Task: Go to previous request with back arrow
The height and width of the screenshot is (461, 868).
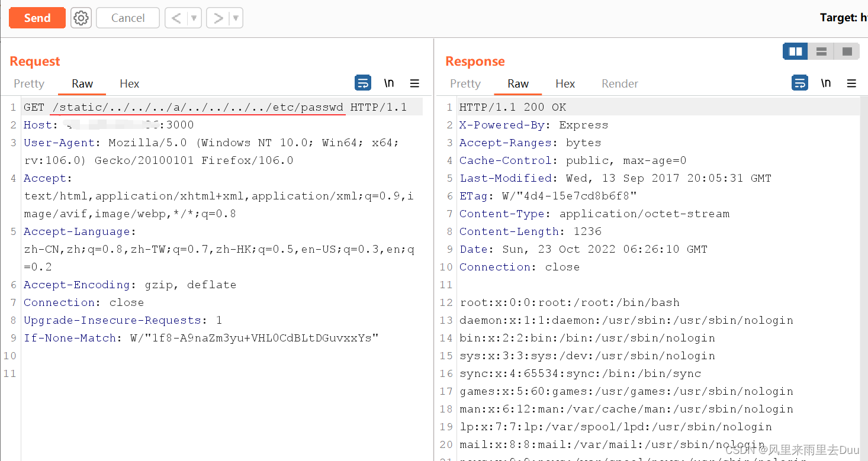Action: pos(176,18)
